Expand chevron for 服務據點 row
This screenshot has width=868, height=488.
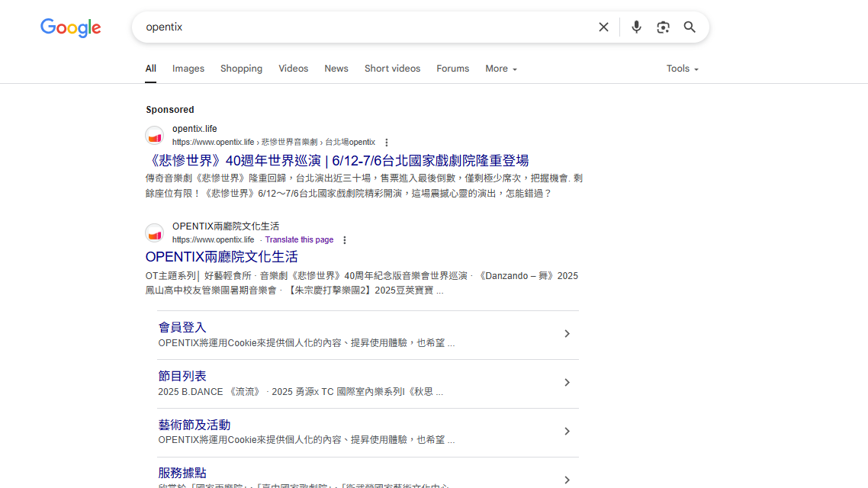(567, 480)
